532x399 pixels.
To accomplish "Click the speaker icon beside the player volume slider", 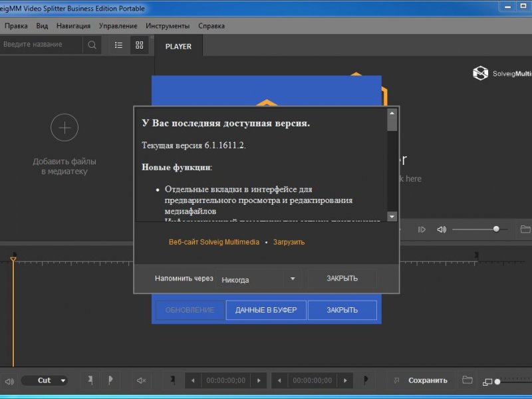I will (x=442, y=229).
